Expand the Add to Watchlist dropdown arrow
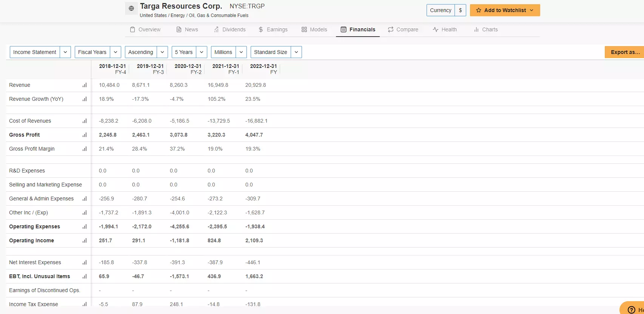The height and width of the screenshot is (314, 644). coord(532,10)
